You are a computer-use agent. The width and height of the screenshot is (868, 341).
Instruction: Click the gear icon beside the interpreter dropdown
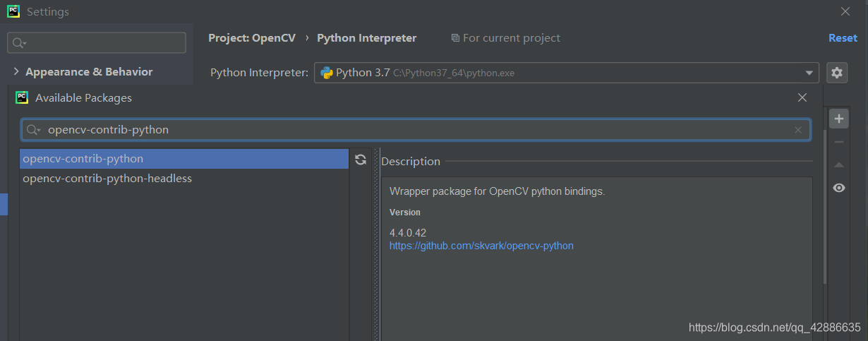837,73
